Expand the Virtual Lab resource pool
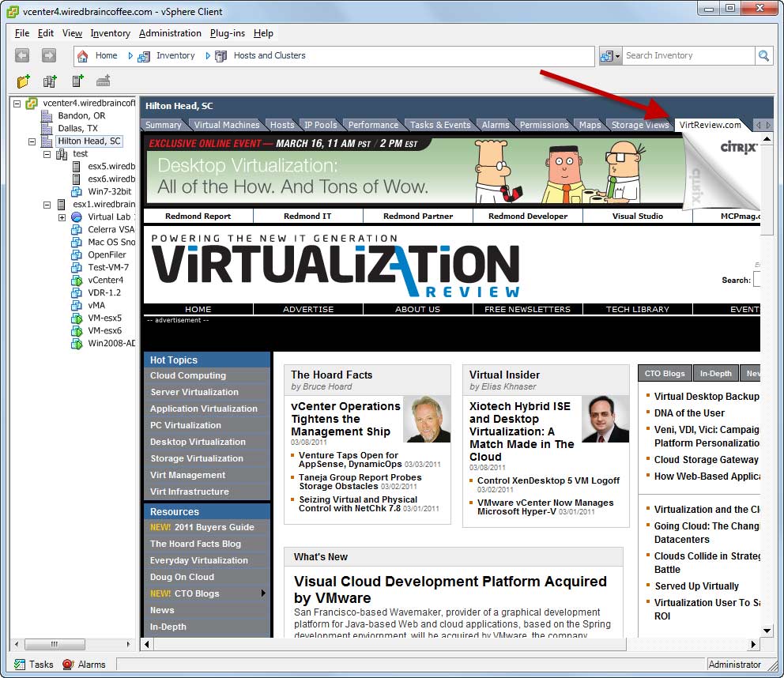The image size is (784, 678). 62,217
